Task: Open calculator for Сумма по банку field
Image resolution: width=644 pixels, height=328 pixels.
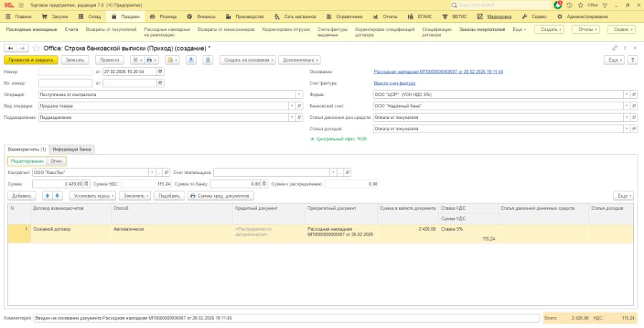Action: click(x=265, y=184)
